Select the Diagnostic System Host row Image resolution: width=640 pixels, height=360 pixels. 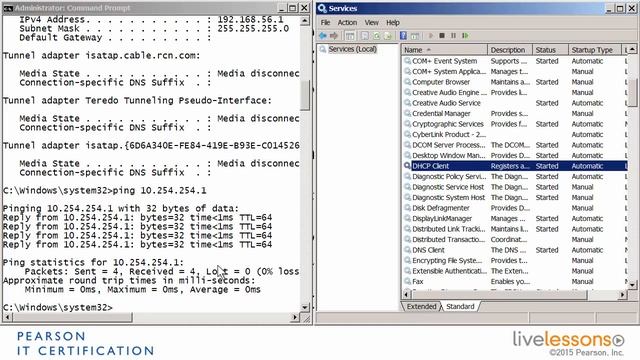coord(515,198)
